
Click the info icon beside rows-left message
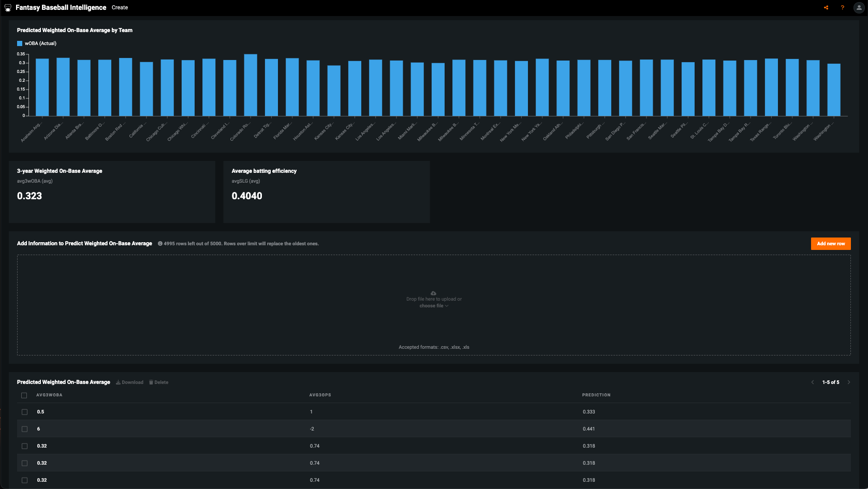click(x=160, y=244)
